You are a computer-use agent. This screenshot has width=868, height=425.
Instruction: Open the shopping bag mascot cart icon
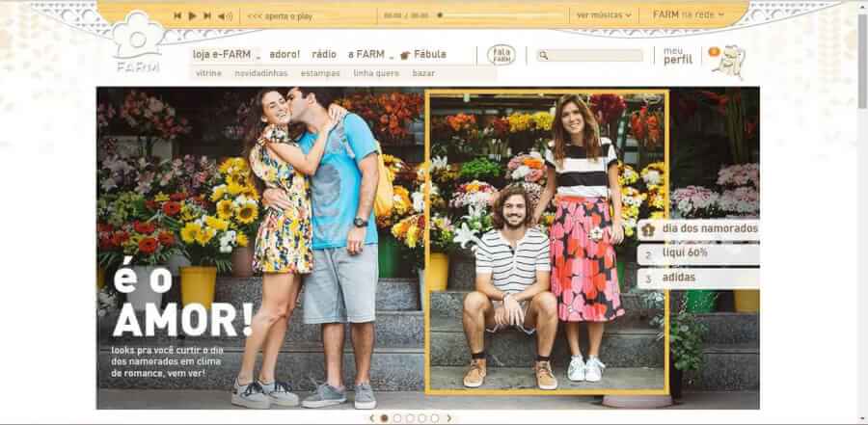tap(731, 62)
